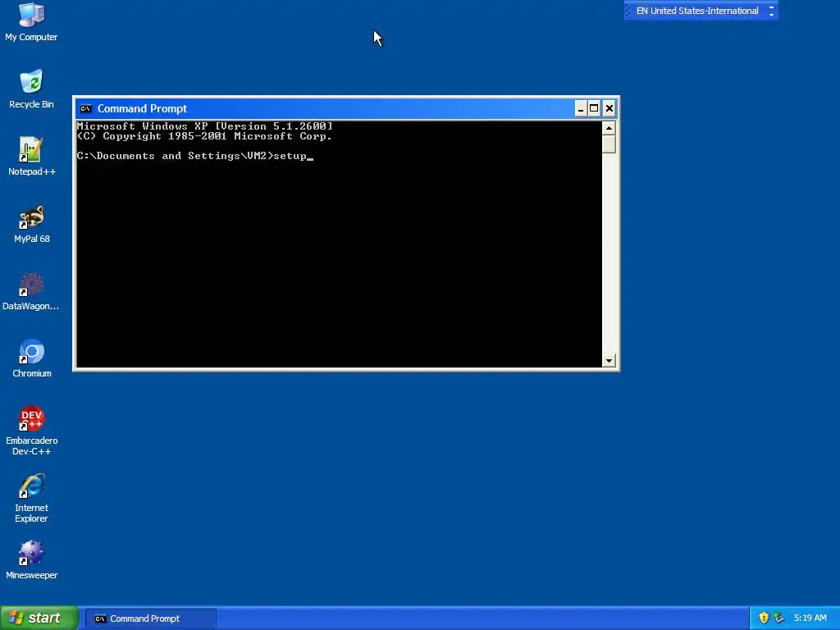Select the DataWagon desktop shortcut
Image resolution: width=840 pixels, height=630 pixels.
31,291
